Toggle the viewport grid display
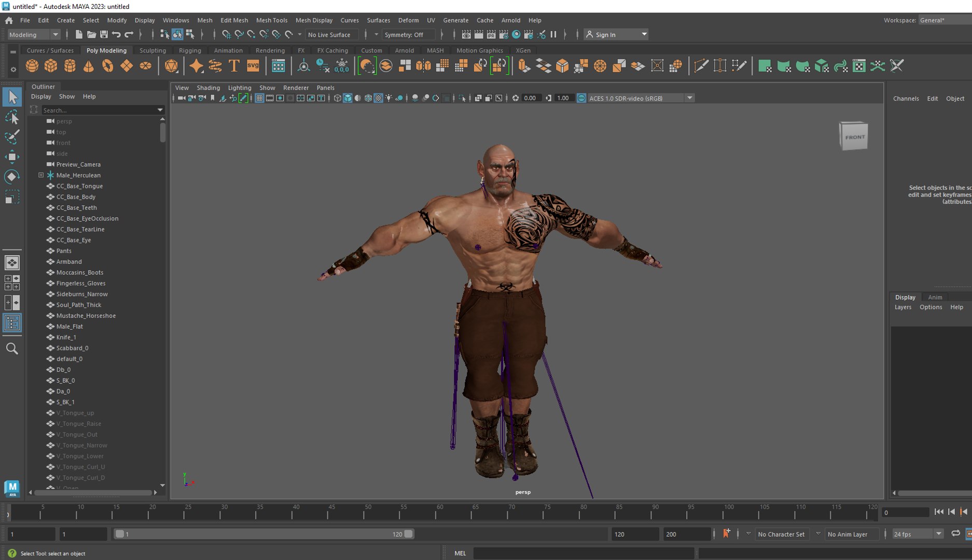Screen dimensions: 972x560 point(259,98)
